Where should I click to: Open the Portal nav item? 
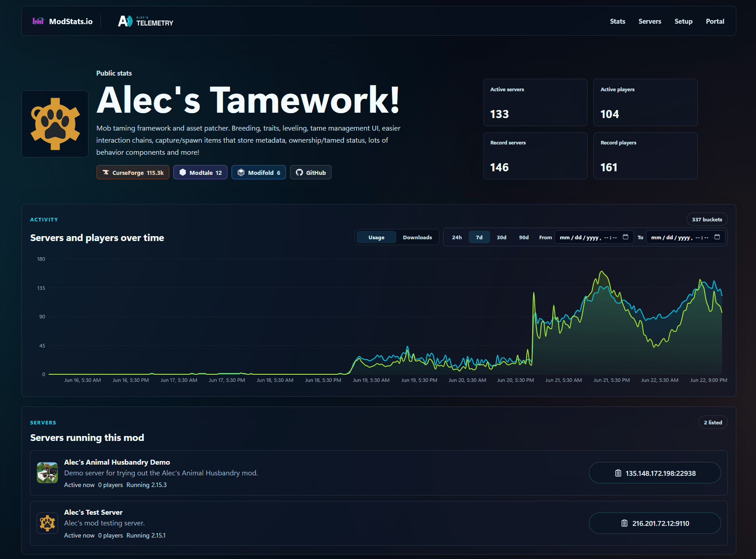[x=715, y=21]
